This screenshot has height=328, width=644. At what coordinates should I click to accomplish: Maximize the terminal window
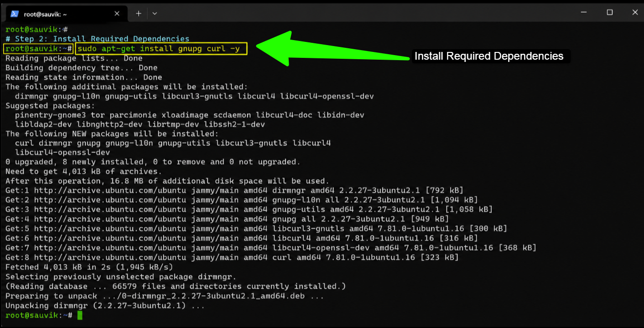(609, 12)
